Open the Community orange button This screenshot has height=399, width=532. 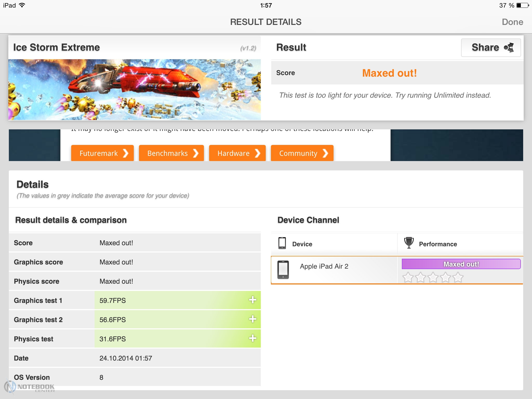[x=302, y=153]
